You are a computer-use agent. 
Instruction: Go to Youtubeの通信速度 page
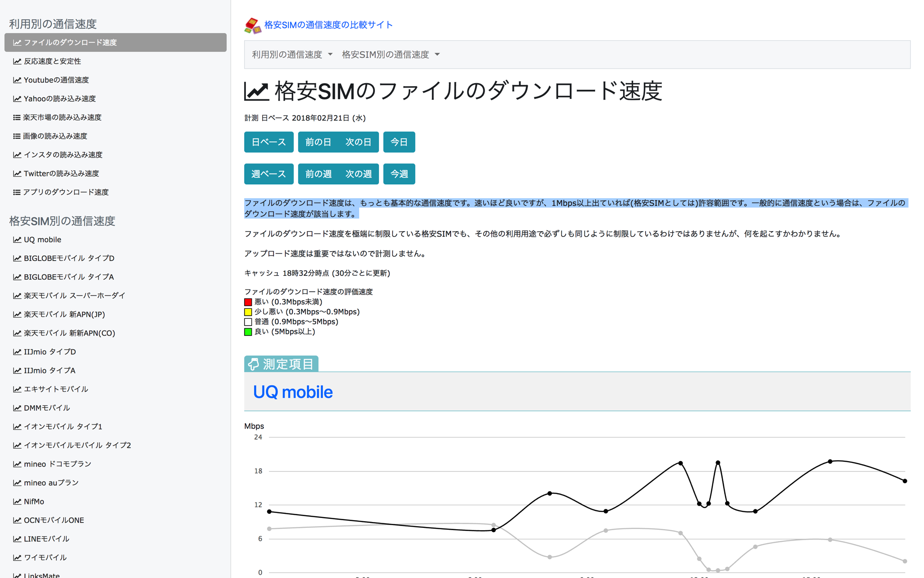56,80
